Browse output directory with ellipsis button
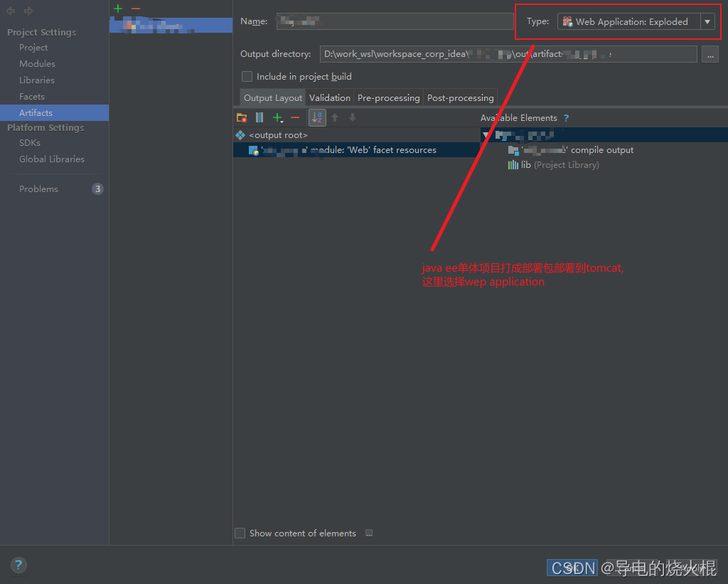This screenshot has height=584, width=728. tap(710, 54)
